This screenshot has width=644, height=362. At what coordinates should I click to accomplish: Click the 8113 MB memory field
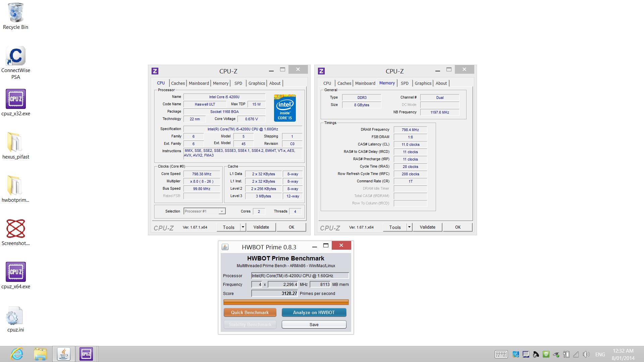[320, 284]
